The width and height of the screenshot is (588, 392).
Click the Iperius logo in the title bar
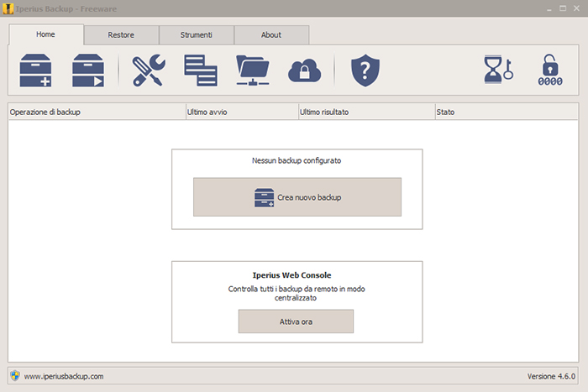[8, 8]
